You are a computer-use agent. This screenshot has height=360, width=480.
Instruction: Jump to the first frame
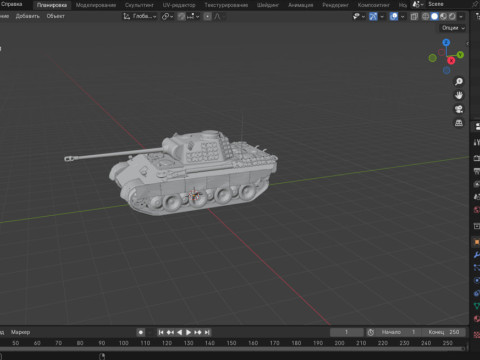coord(161,332)
